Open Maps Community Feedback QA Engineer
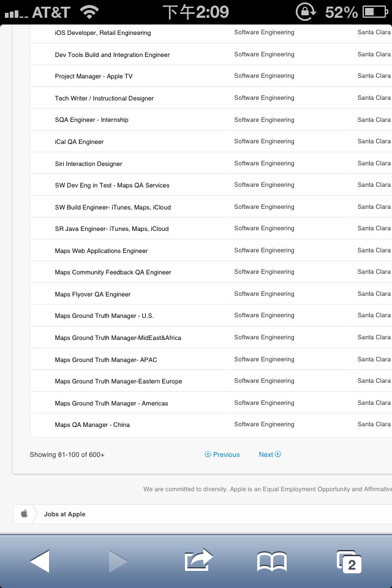Viewport: 392px width, 588px height. 113,272
